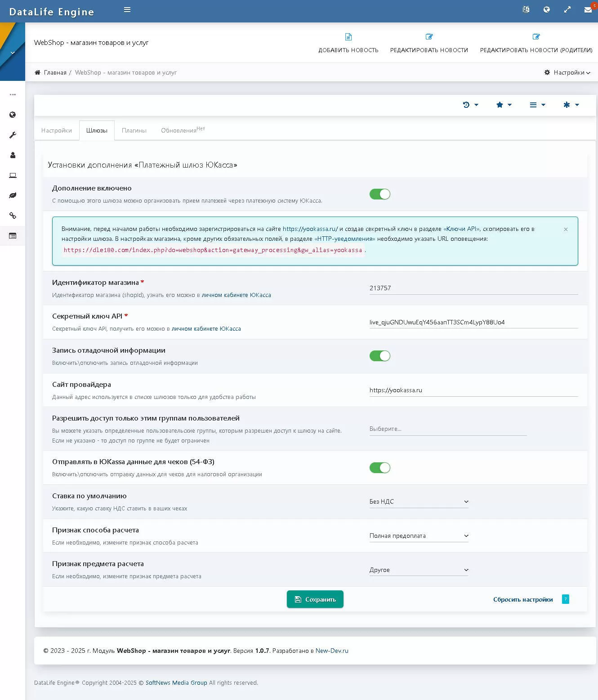This screenshot has height=700, width=598.
Task: Expand the Настройки dropdown in breadcrumb bar
Action: click(x=567, y=72)
